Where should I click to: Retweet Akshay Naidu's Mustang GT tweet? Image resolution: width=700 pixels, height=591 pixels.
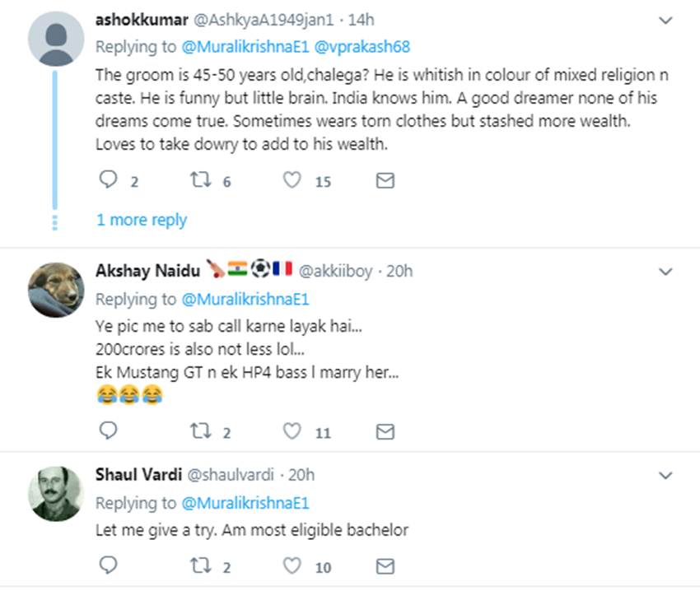click(x=202, y=430)
